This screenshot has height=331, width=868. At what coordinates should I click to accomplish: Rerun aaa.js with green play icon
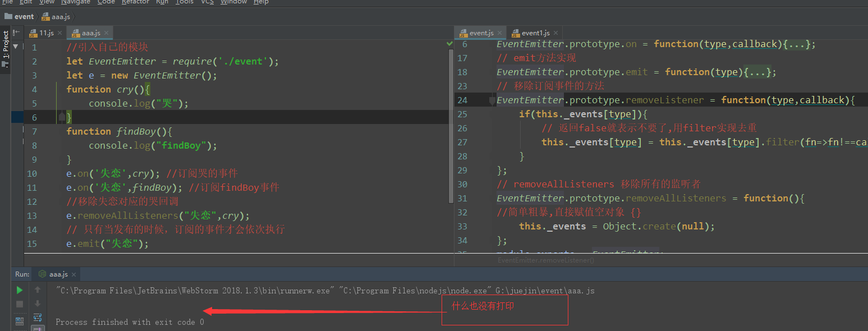20,290
